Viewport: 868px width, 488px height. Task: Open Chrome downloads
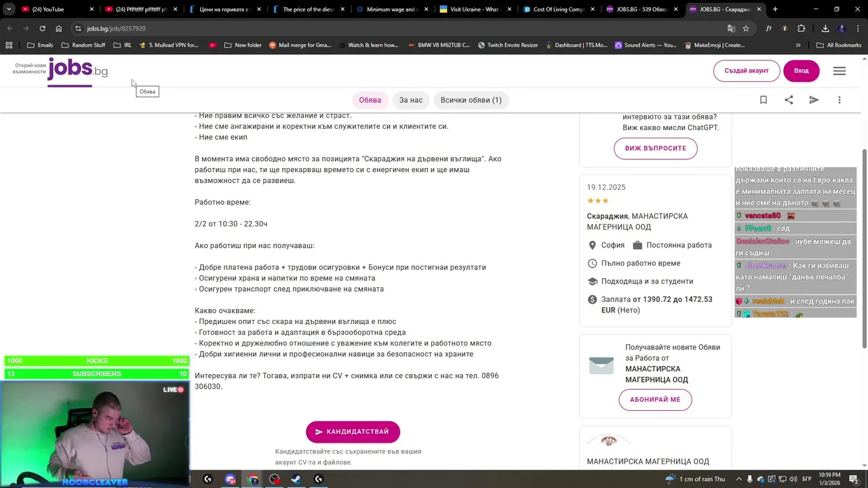point(825,28)
